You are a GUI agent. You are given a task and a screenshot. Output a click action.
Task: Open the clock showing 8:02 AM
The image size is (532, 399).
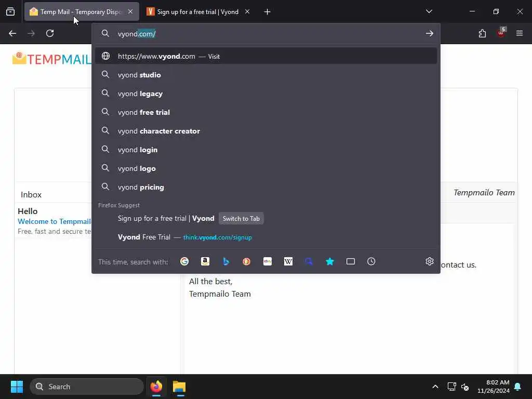click(494, 387)
